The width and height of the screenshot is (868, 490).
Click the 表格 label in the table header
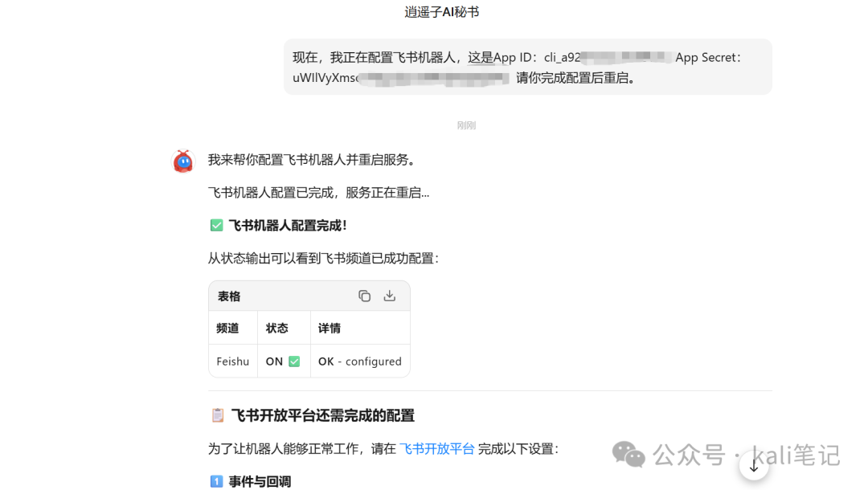(229, 296)
